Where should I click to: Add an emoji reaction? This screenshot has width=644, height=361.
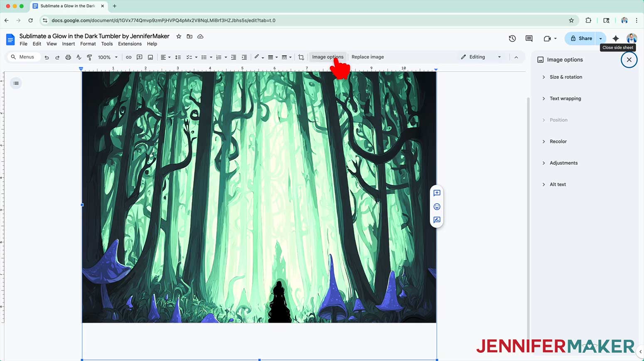(437, 207)
